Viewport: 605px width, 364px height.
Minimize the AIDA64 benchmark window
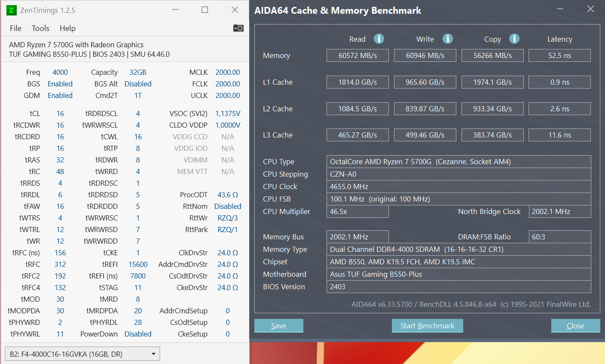560,9
